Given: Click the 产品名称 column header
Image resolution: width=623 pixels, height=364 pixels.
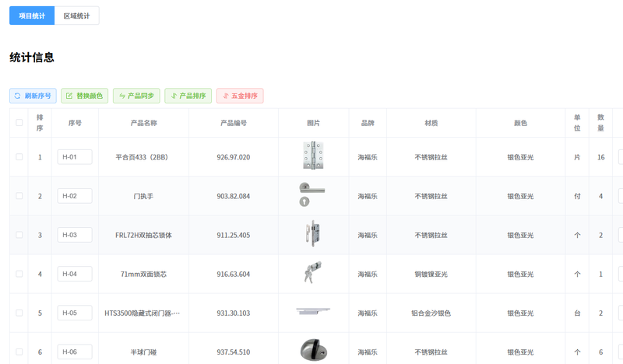Looking at the screenshot, I should pyautogui.click(x=144, y=123).
